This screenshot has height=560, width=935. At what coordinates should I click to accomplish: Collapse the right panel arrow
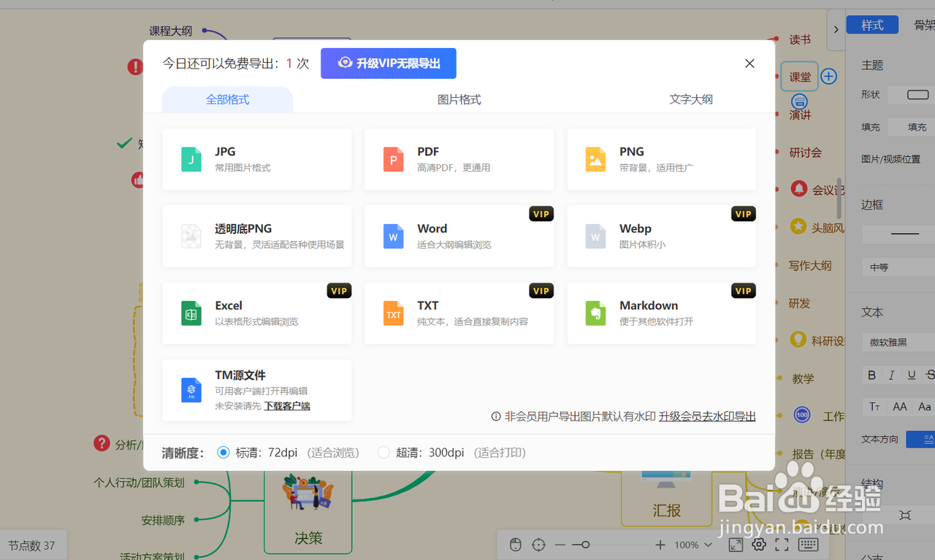836,29
